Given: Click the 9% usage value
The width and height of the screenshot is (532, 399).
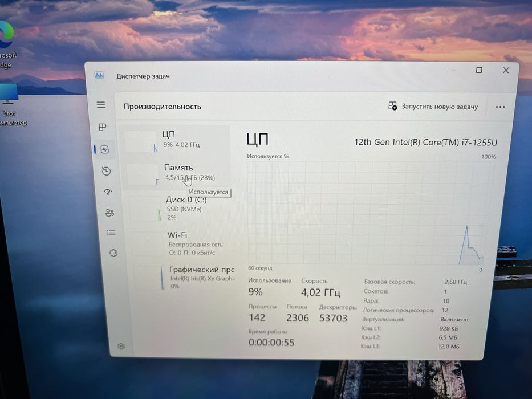Looking at the screenshot, I should [255, 292].
